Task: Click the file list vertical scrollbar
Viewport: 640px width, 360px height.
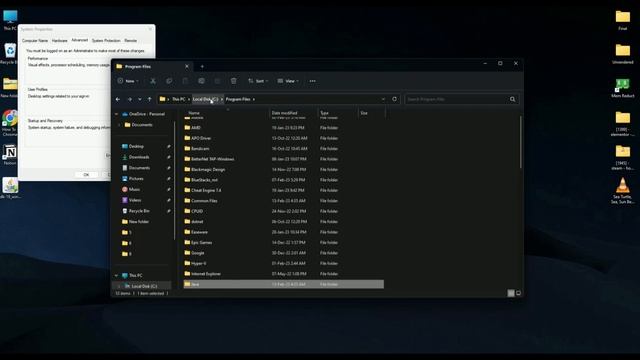Action: 520,142
